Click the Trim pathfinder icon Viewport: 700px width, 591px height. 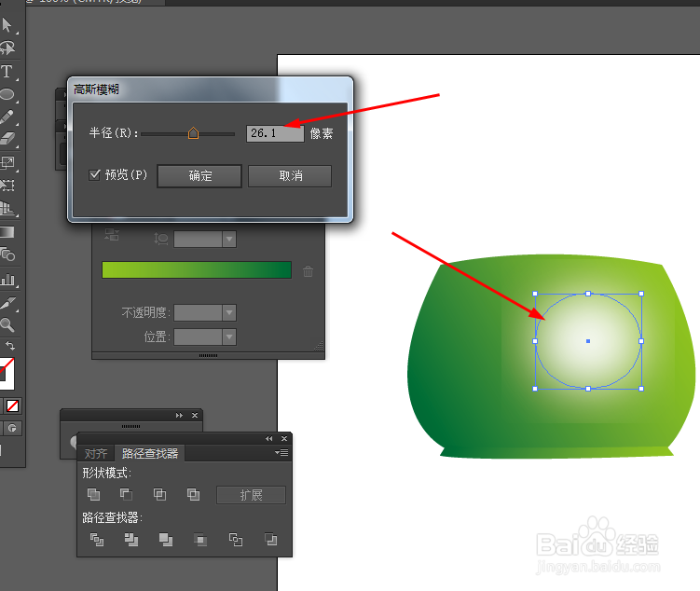(131, 540)
